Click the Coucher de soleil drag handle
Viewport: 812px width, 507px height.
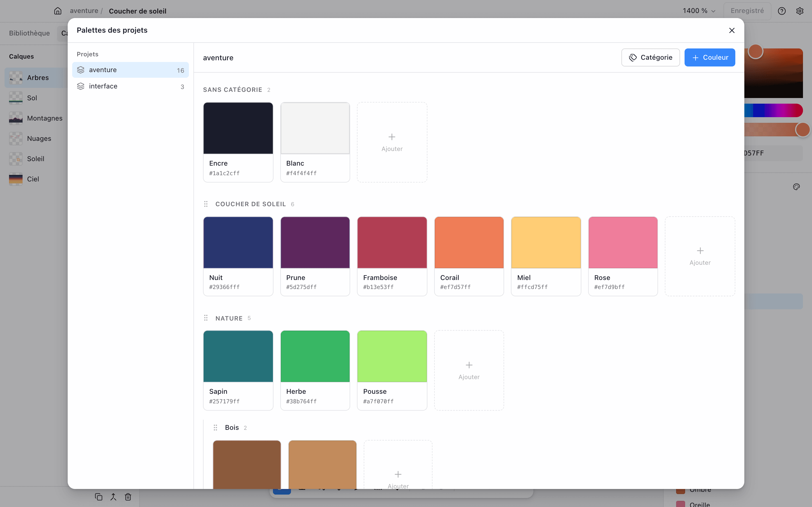[206, 204]
